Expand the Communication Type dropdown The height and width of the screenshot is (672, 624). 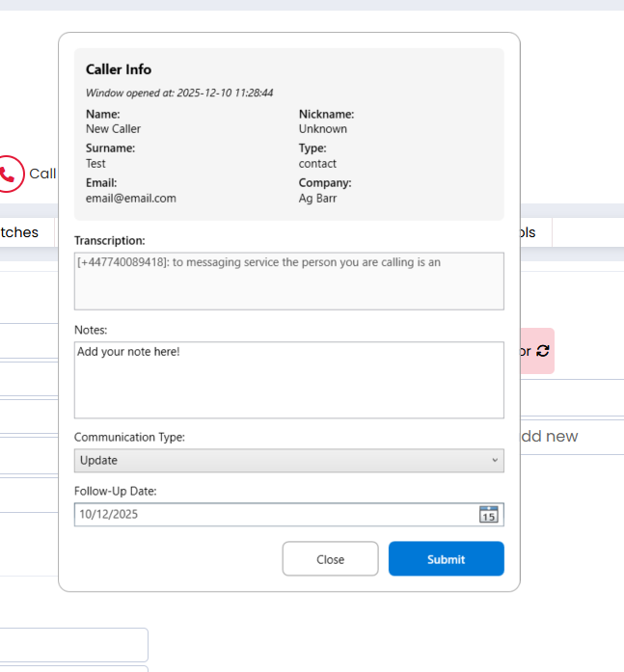click(x=288, y=461)
